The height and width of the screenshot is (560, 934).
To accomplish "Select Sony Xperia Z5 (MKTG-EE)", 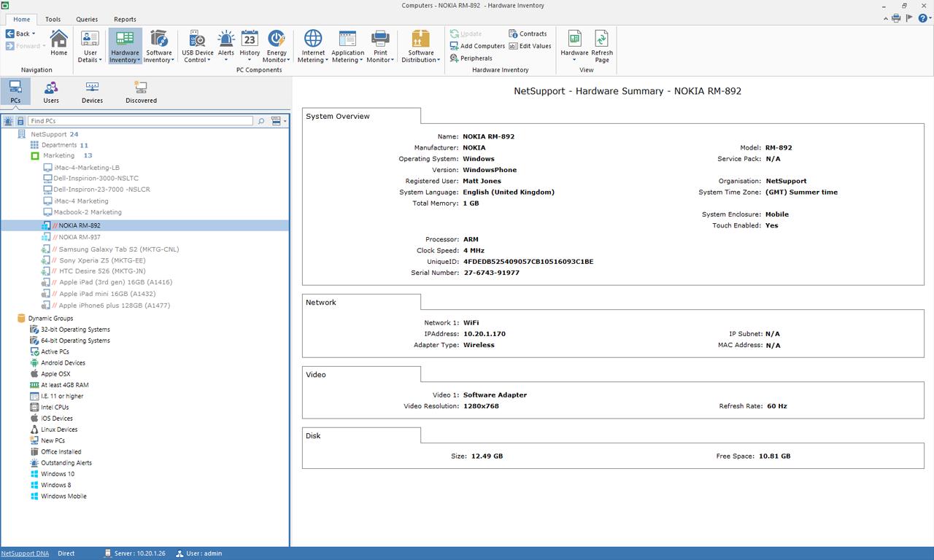I will 102,260.
